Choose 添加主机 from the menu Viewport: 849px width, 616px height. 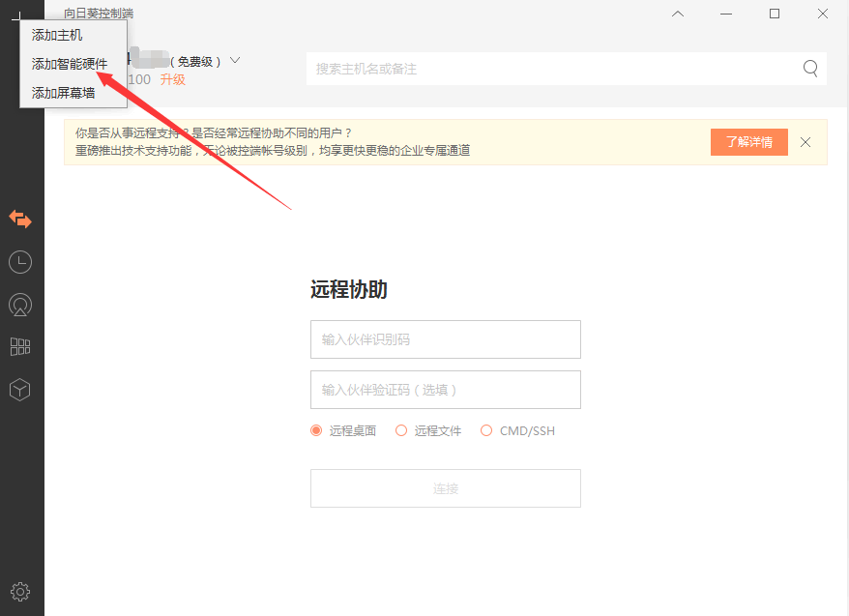tap(73, 35)
